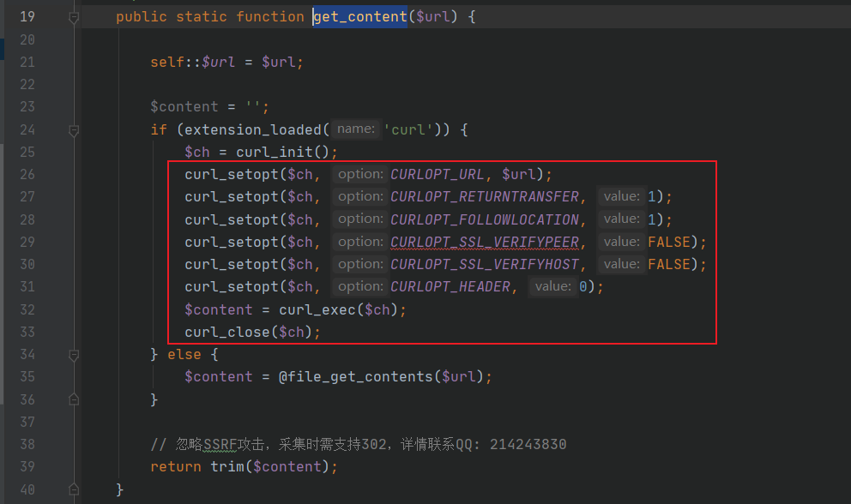Click the 'option:' hint on the CURLOPT_URL line
The height and width of the screenshot is (504, 851).
coord(361,174)
